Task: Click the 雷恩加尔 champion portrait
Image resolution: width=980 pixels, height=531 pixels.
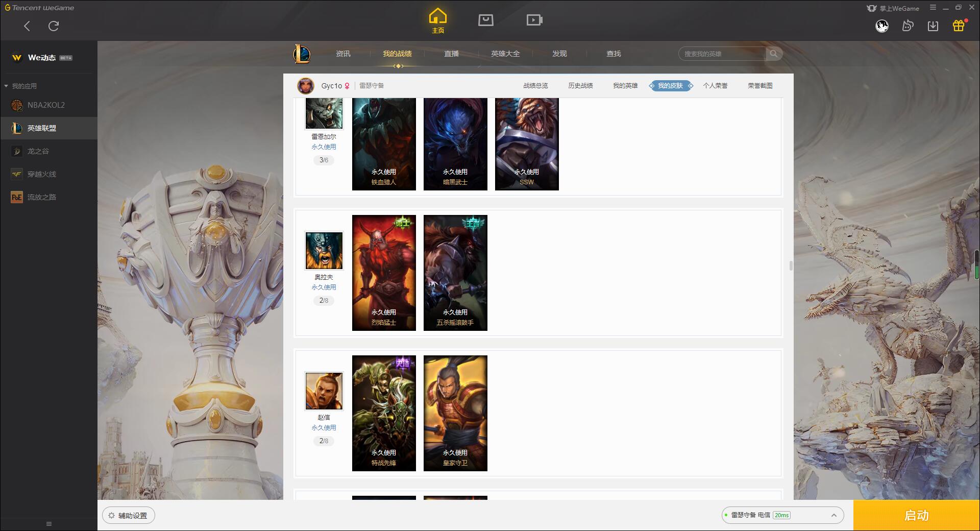Action: [324, 113]
